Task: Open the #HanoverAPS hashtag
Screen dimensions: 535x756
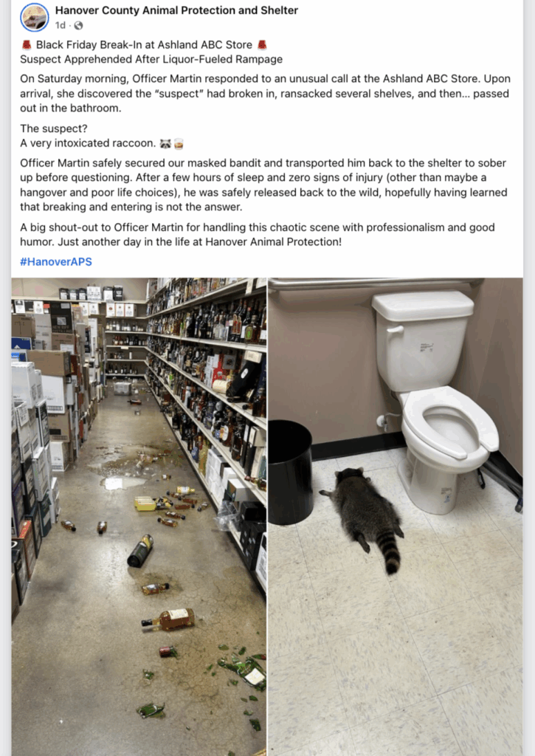Action: (x=56, y=262)
